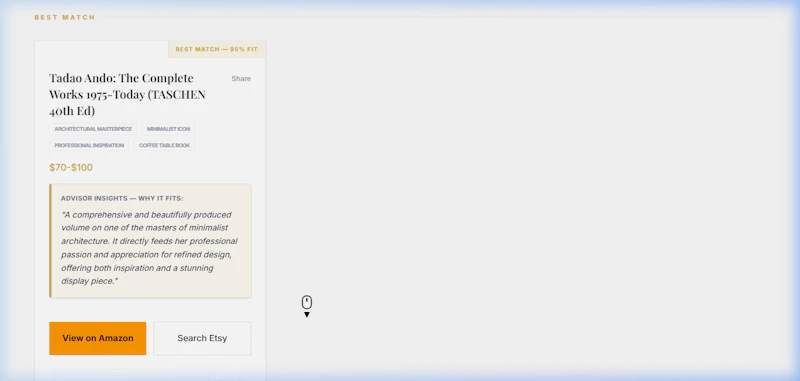This screenshot has width=800, height=381.
Task: Click the Best Match section heading
Action: click(65, 17)
